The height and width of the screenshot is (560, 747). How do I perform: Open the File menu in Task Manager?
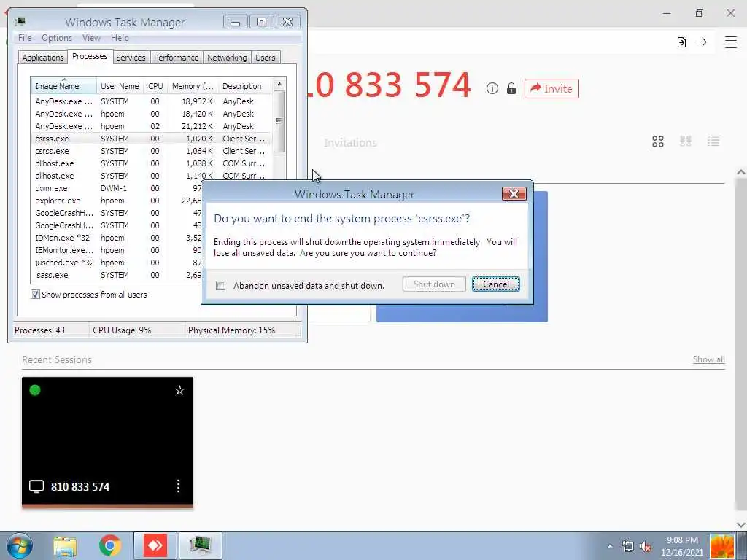click(x=25, y=38)
